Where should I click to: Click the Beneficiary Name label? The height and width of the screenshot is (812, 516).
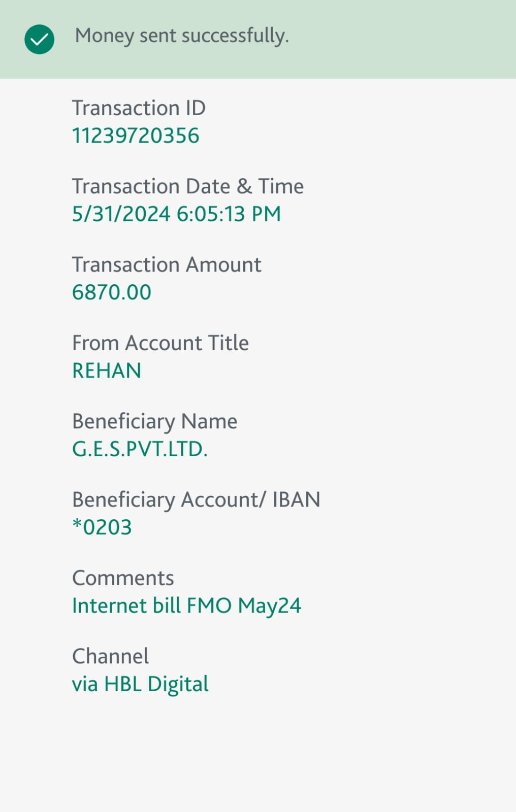154,421
